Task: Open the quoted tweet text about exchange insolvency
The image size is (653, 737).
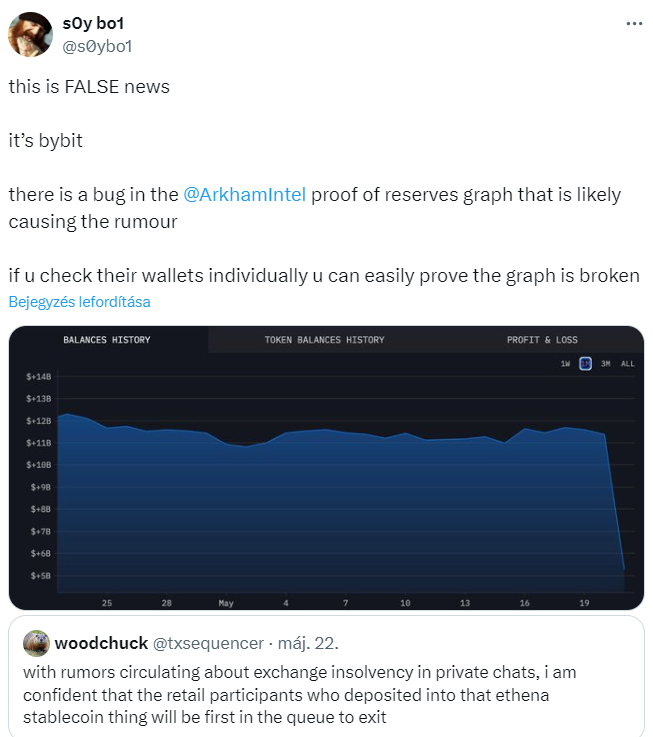Action: [x=300, y=695]
